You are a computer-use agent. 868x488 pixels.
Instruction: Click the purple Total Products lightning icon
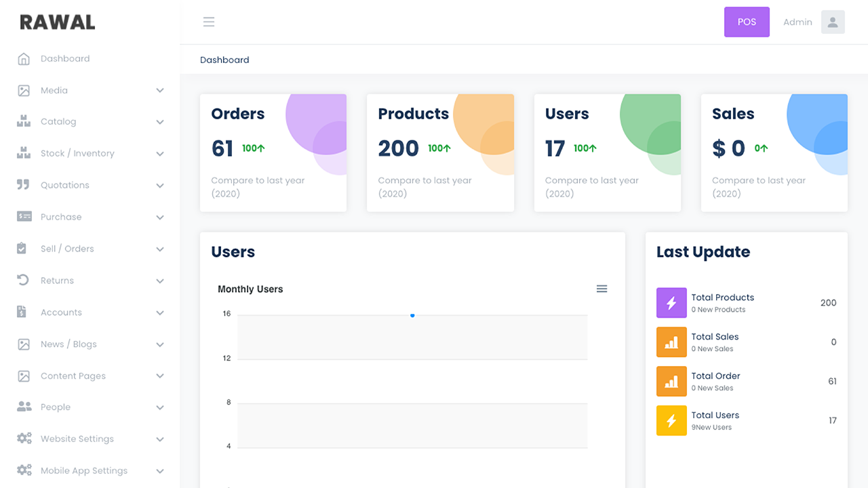click(x=671, y=303)
